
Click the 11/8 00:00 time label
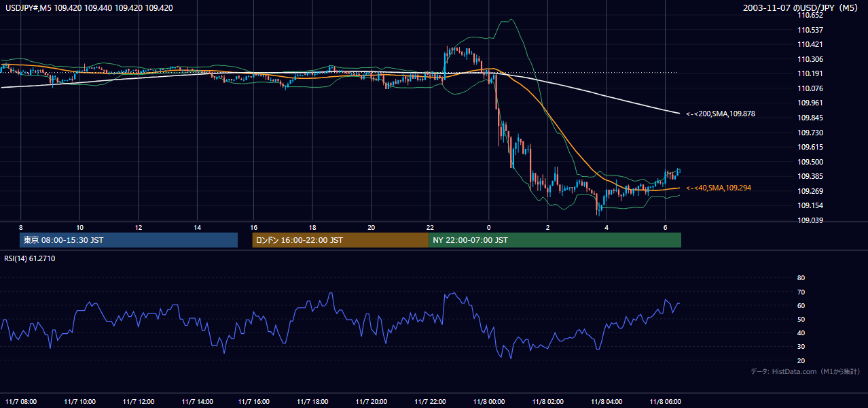click(489, 401)
